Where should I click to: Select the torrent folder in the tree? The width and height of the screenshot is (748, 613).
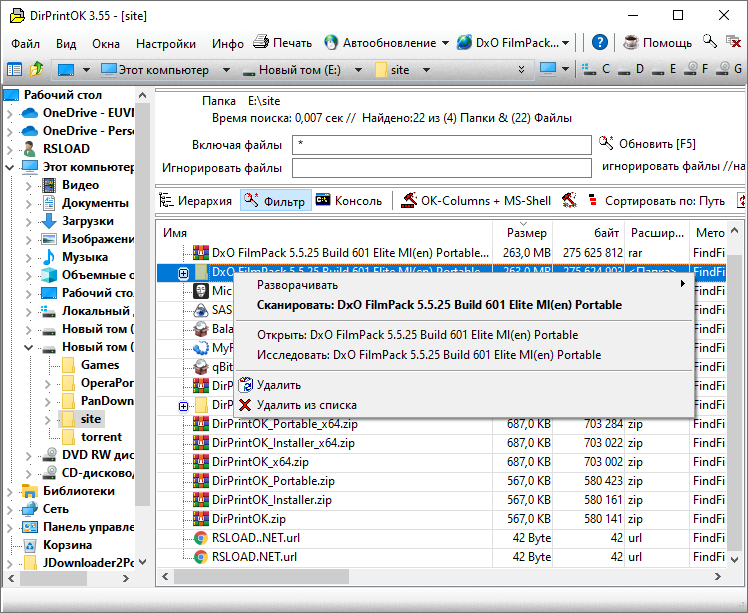point(101,437)
